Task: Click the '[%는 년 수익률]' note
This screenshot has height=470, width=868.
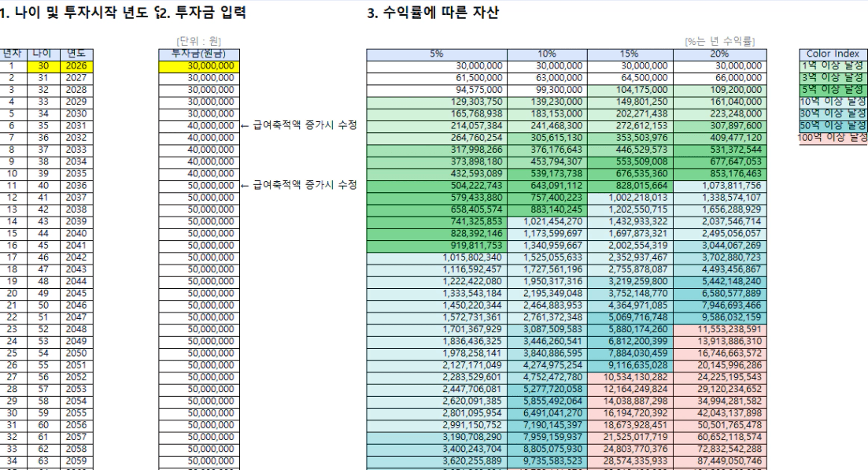Action: coord(719,42)
